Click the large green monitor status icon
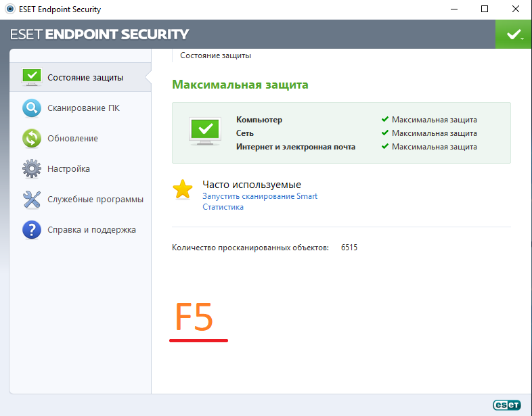The image size is (532, 416). click(205, 131)
